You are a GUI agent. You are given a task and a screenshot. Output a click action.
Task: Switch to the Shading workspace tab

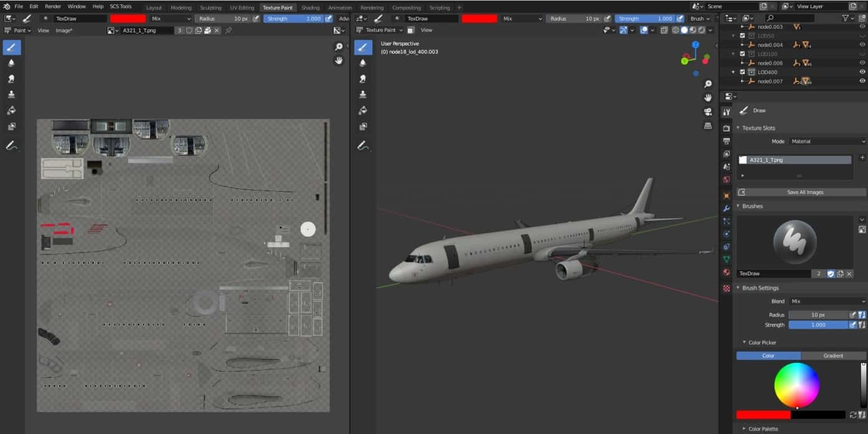(310, 7)
